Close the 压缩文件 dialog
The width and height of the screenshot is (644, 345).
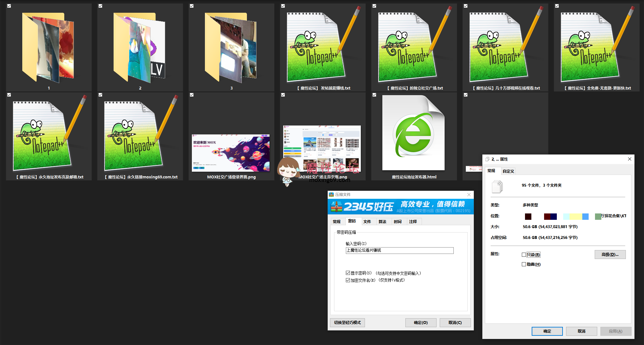pyautogui.click(x=469, y=195)
